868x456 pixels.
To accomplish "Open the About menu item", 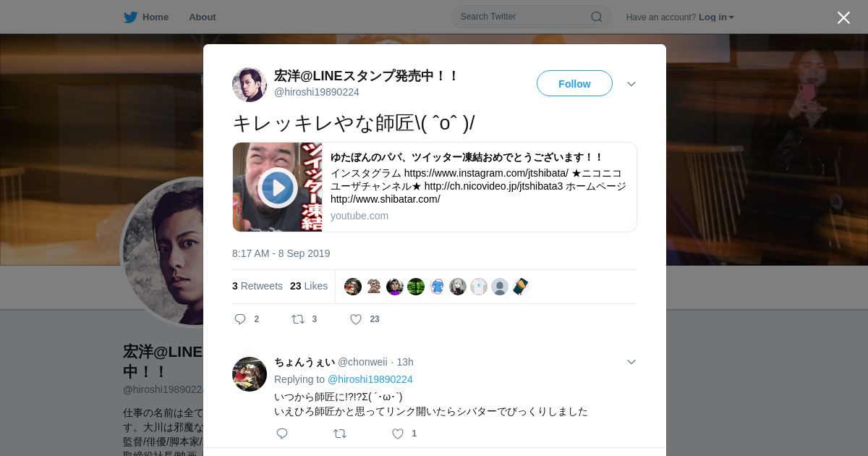I will tap(203, 17).
